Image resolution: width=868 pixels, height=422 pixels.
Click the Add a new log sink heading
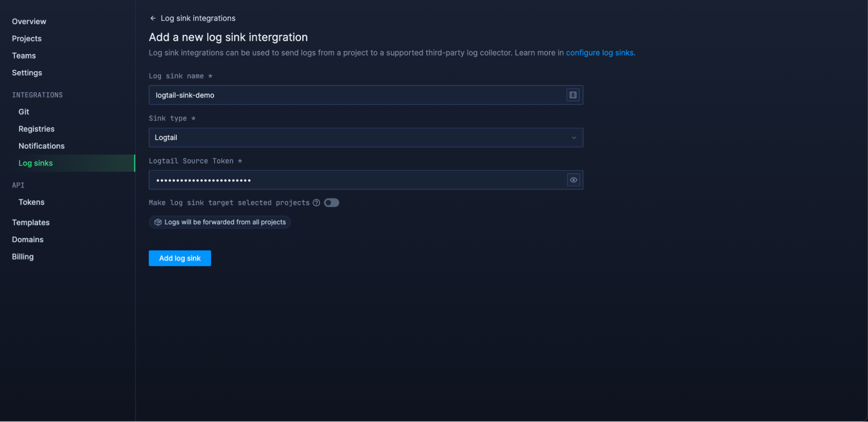[x=228, y=37]
